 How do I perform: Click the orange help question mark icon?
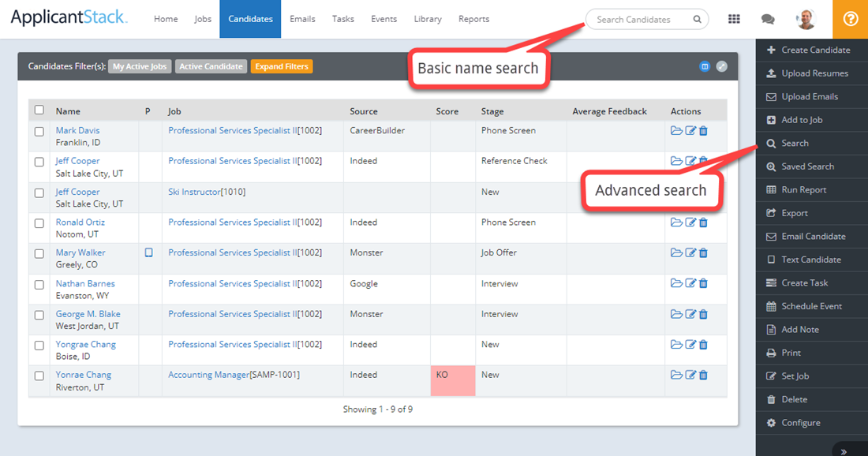tap(850, 19)
